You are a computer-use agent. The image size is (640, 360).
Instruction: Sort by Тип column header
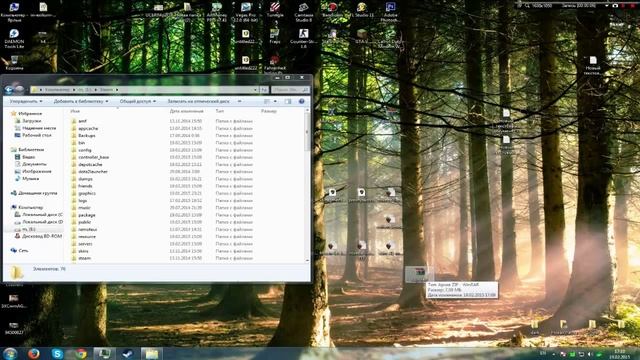(220, 111)
